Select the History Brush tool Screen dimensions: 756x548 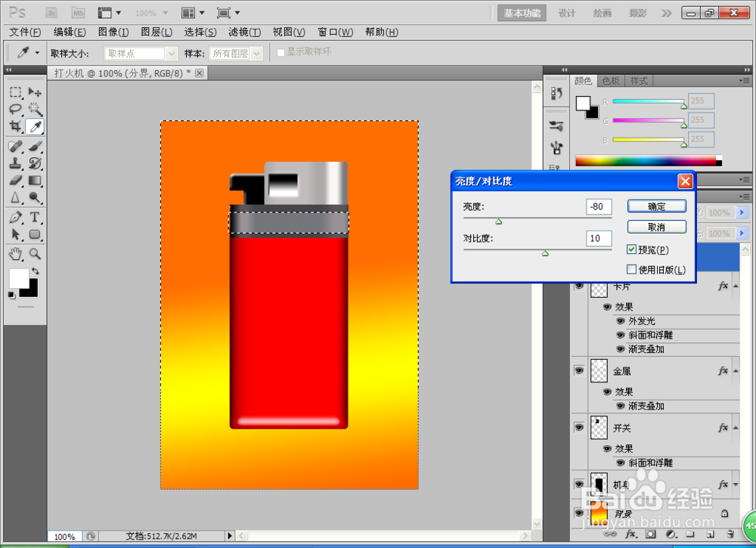[x=35, y=163]
